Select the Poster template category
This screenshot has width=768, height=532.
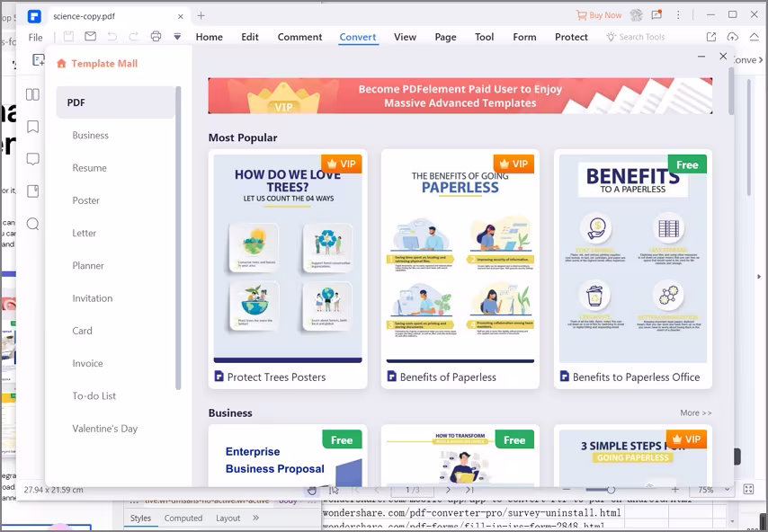point(86,200)
